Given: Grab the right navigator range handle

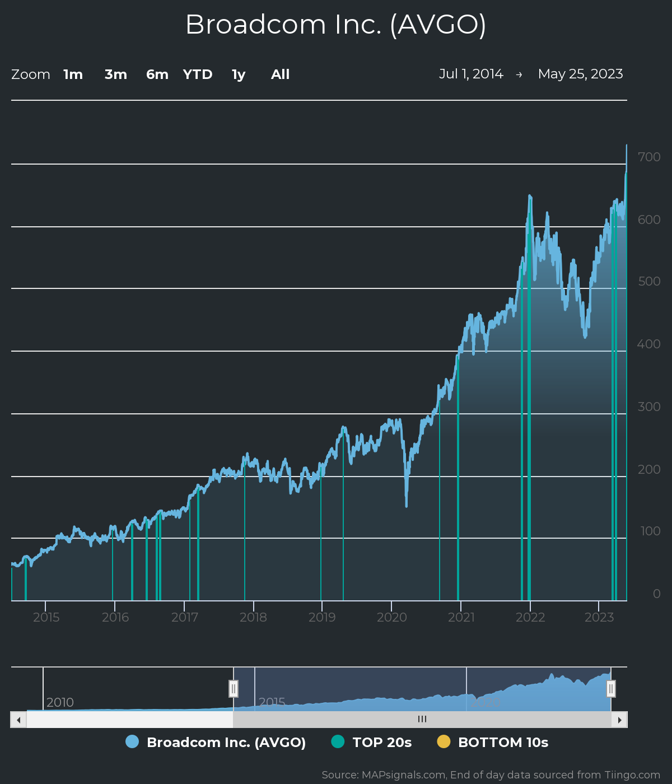Looking at the screenshot, I should click(611, 689).
